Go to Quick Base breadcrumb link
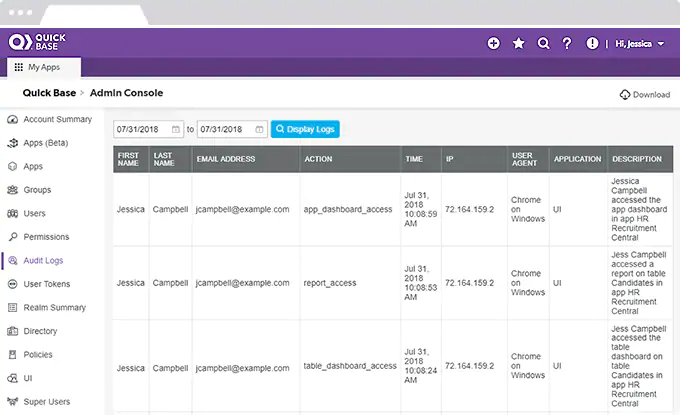This screenshot has width=680, height=415. [49, 93]
